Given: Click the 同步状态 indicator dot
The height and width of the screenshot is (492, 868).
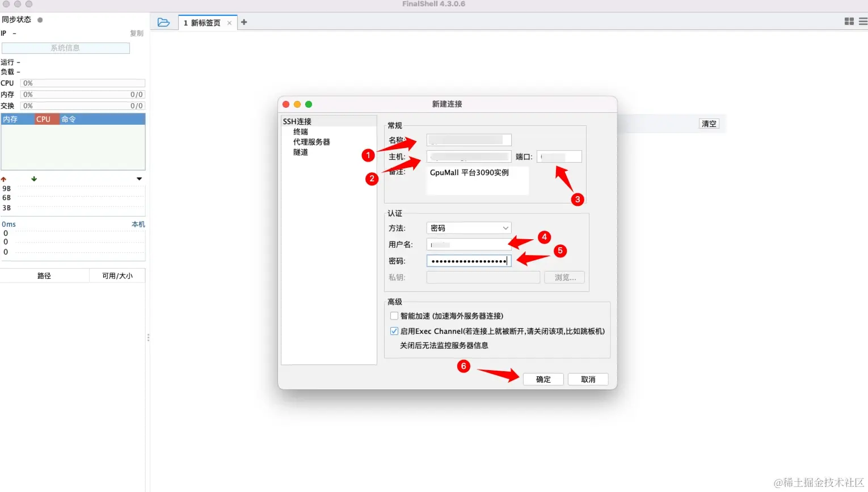Looking at the screenshot, I should coord(40,20).
